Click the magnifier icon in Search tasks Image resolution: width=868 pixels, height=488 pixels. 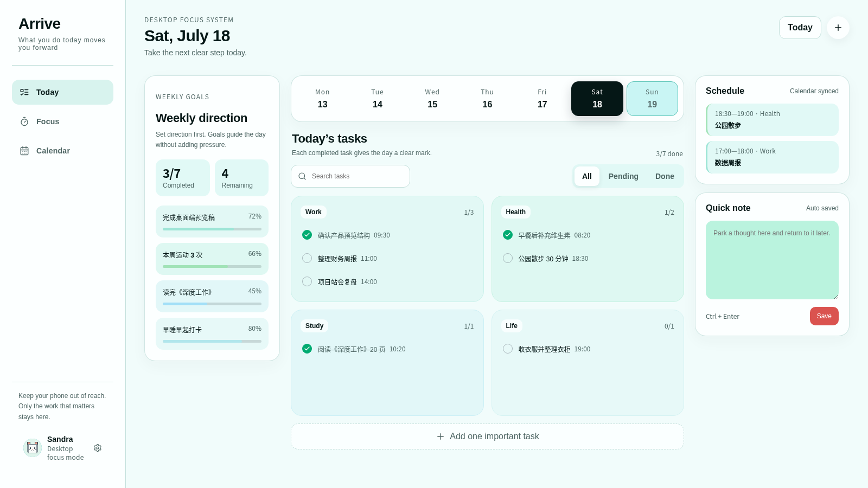click(302, 176)
